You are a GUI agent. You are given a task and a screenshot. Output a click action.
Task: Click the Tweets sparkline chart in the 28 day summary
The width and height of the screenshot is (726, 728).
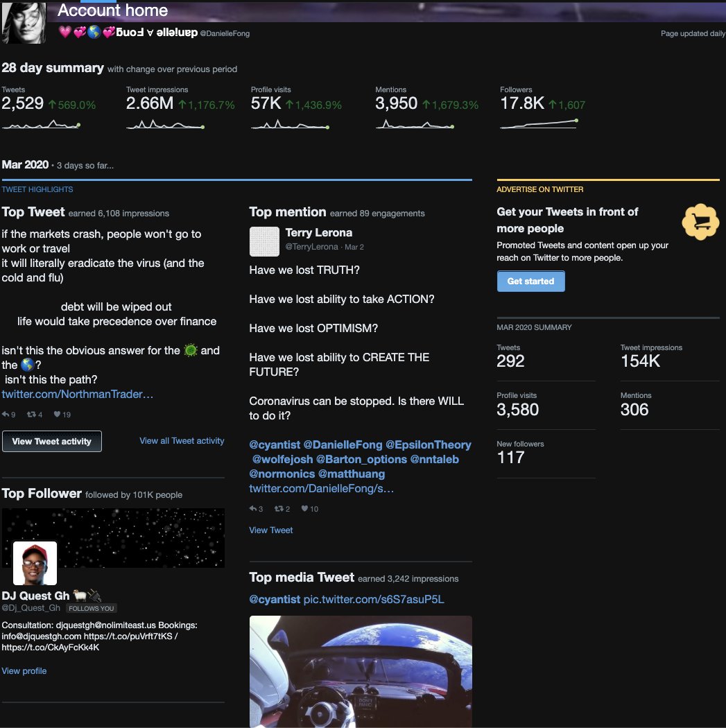(x=41, y=124)
